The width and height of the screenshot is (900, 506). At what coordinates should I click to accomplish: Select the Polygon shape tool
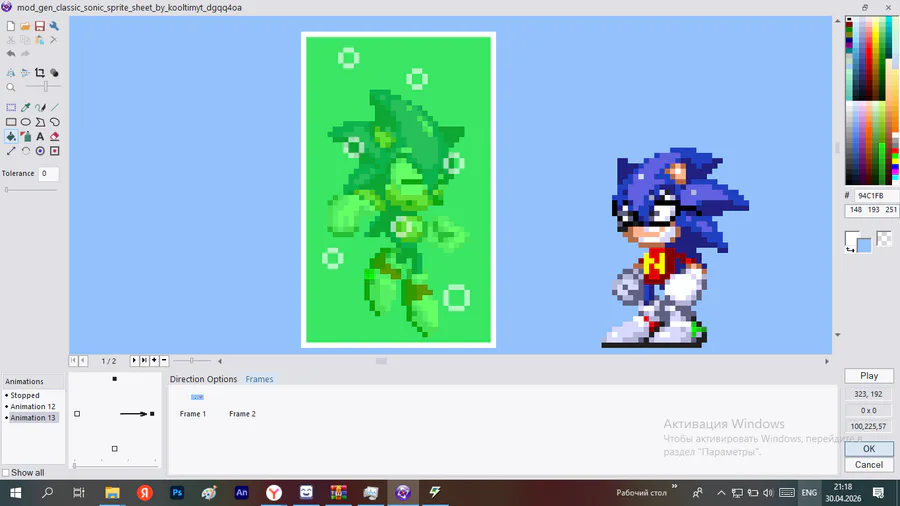coord(40,122)
